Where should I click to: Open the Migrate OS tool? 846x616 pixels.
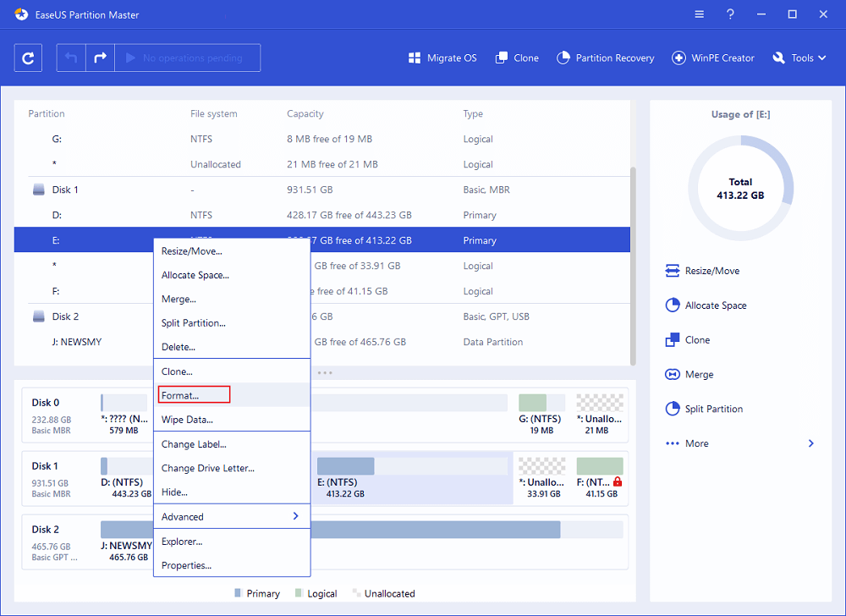click(442, 58)
